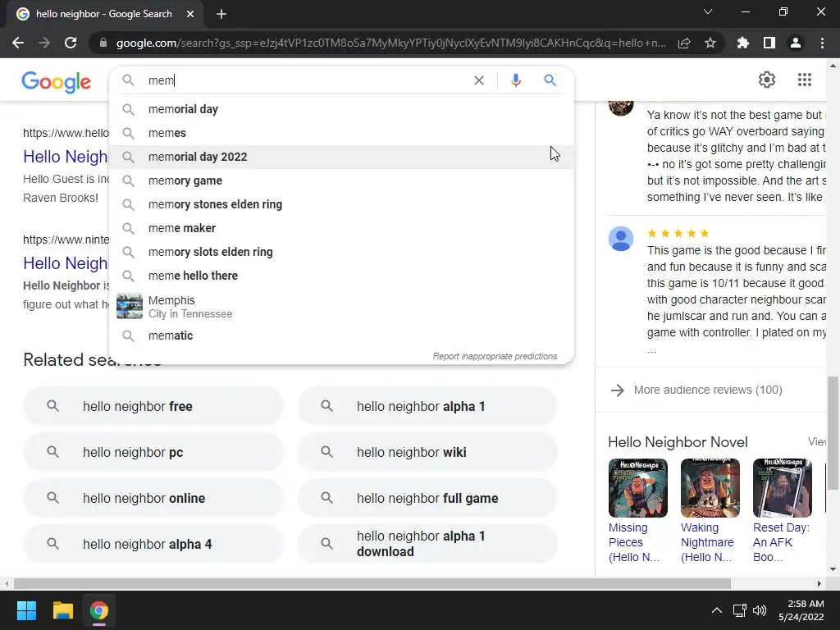The height and width of the screenshot is (630, 840).
Task: Click the horizontal scrollbar right arrow
Action: 819,583
